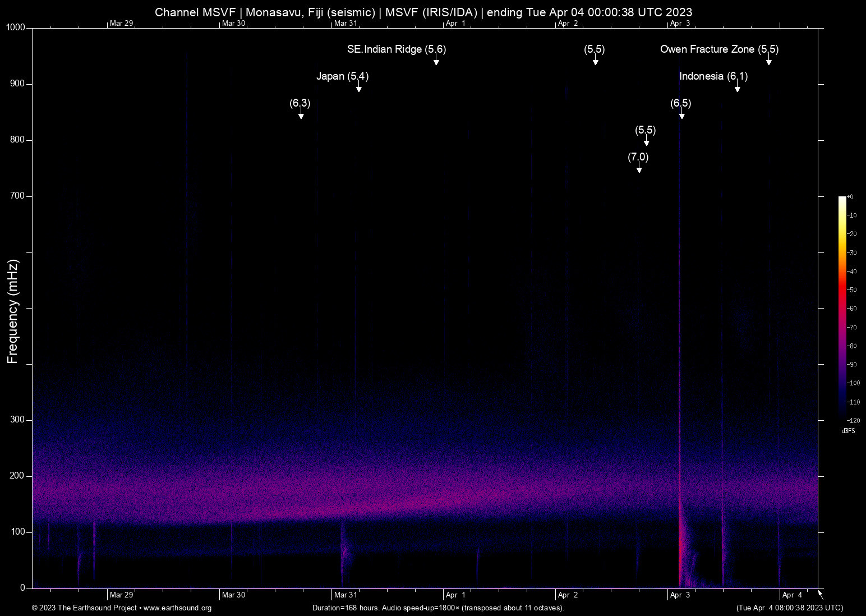Click the arrow below the (7.0) event
This screenshot has height=616, width=866.
[x=639, y=168]
